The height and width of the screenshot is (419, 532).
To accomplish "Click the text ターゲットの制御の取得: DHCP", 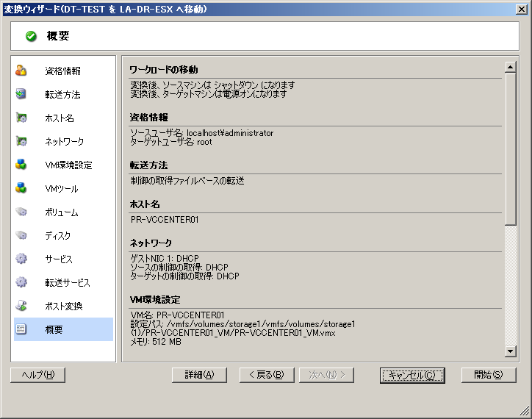I will click(185, 276).
